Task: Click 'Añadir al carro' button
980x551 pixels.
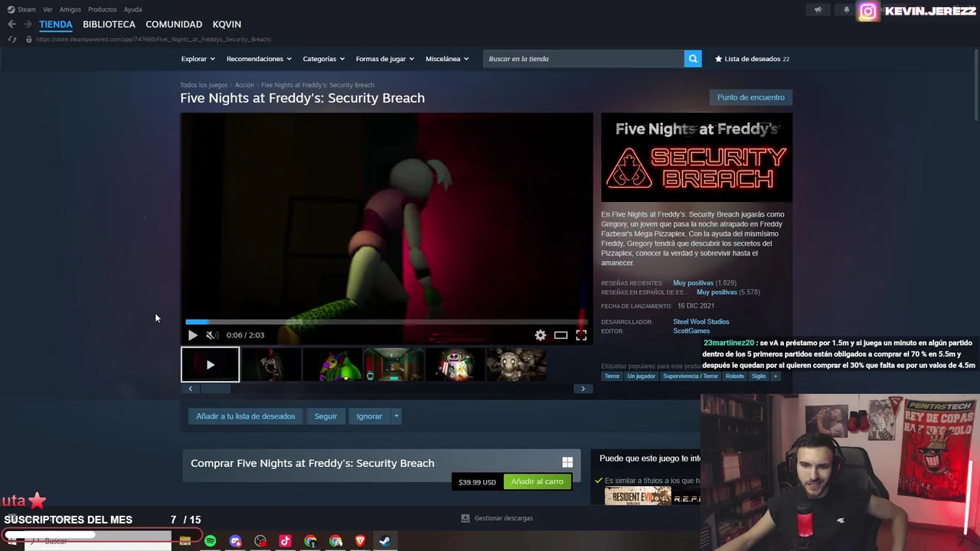Action: pos(537,481)
